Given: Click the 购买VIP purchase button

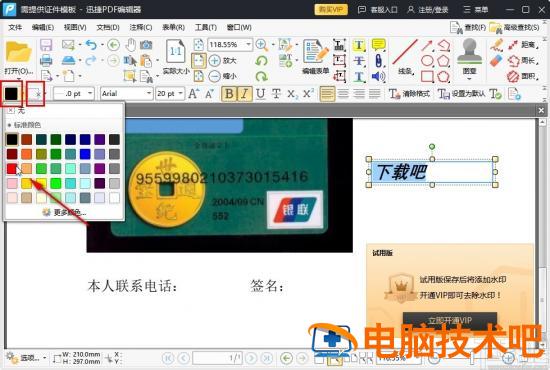Looking at the screenshot, I should [331, 9].
